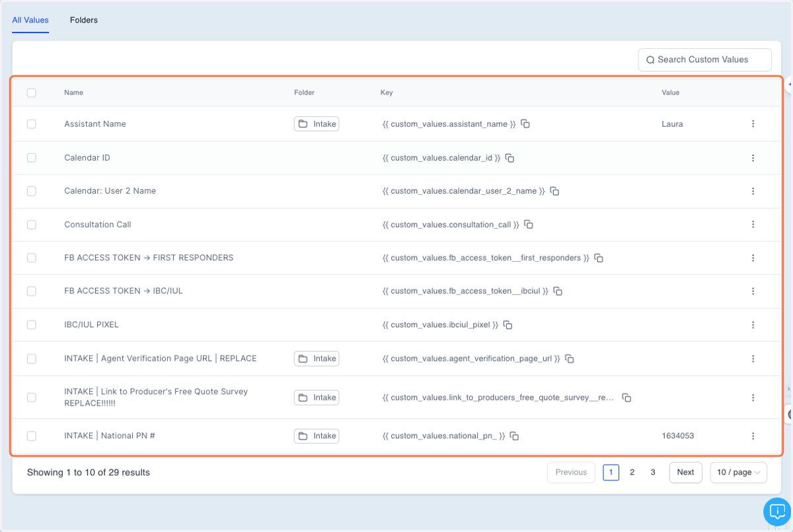Copy the ibciul_pixel key

(x=508, y=324)
